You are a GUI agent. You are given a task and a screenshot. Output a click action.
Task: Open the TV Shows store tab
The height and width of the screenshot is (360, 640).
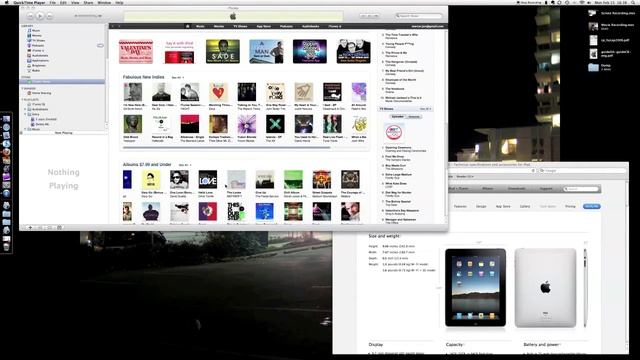(x=240, y=26)
